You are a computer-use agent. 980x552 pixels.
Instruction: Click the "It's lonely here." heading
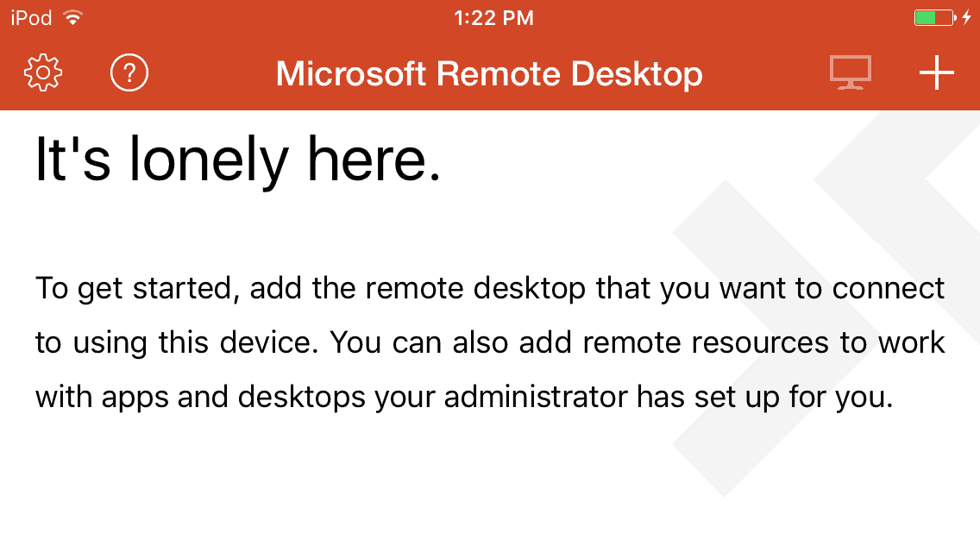click(x=238, y=160)
